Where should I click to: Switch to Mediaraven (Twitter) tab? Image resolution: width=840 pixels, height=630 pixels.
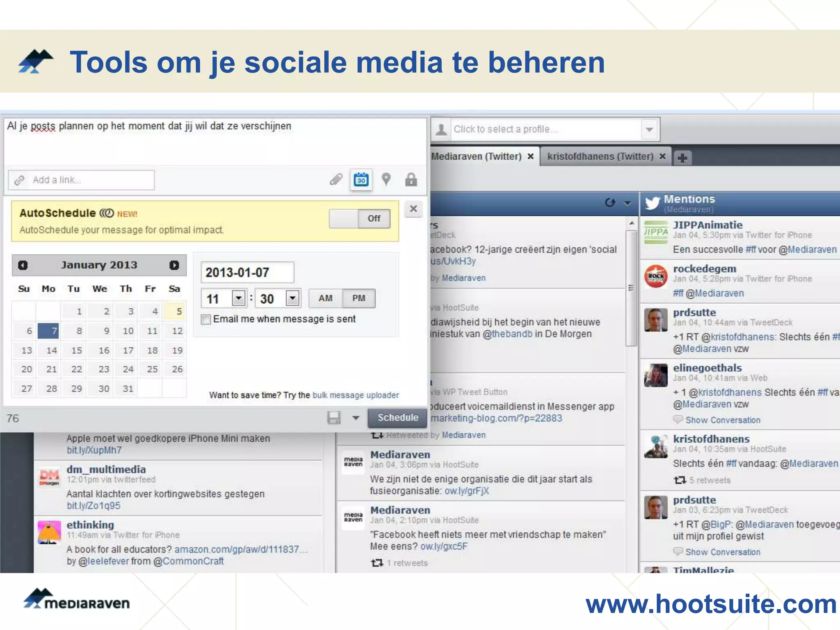pyautogui.click(x=476, y=156)
